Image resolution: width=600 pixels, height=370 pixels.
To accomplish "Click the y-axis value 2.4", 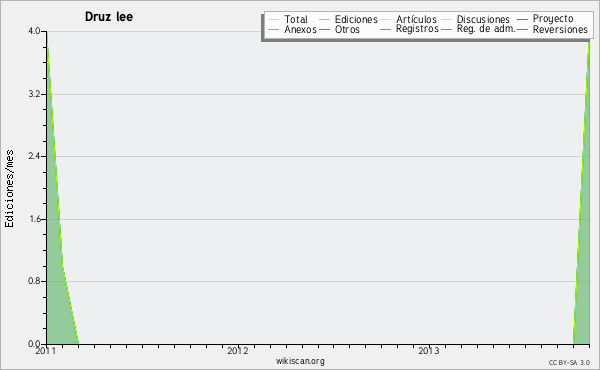I will [x=34, y=156].
